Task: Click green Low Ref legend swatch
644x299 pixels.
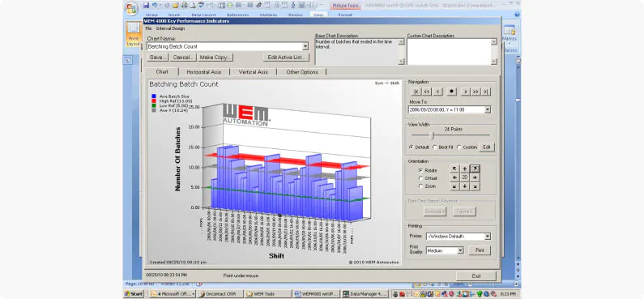Action: (154, 106)
